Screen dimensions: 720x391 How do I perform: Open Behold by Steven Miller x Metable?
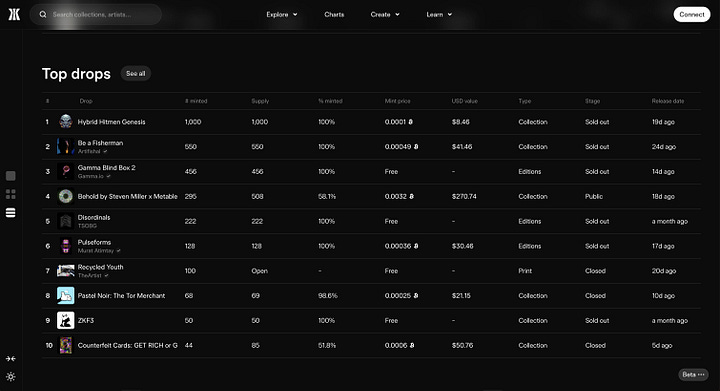tap(128, 196)
